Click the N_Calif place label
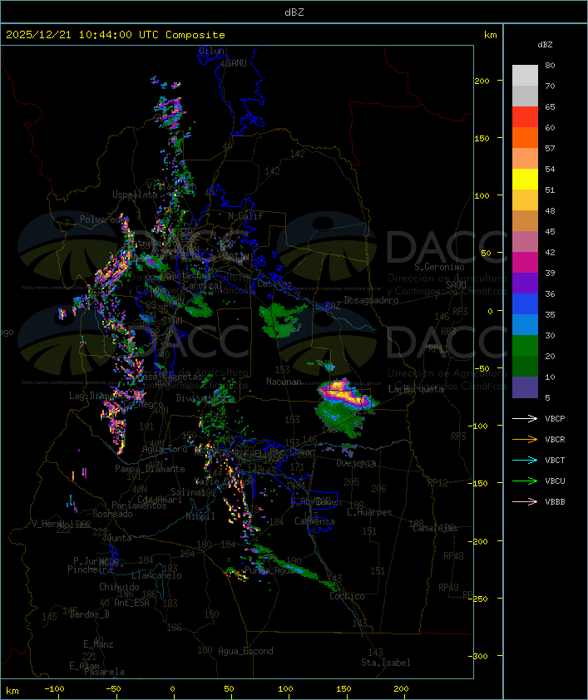Viewport: 588px width, 700px height. pos(245,216)
